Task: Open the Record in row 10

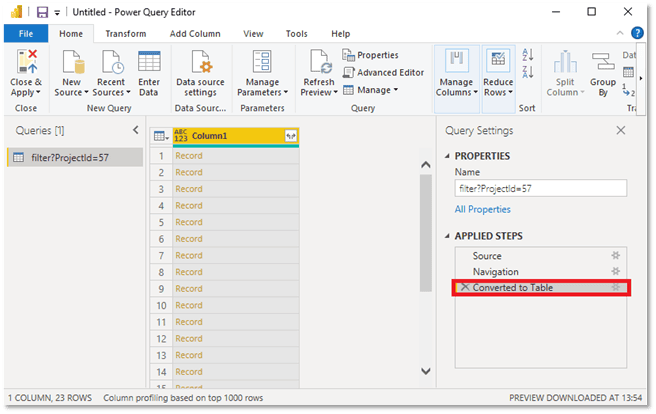Action: click(x=189, y=305)
